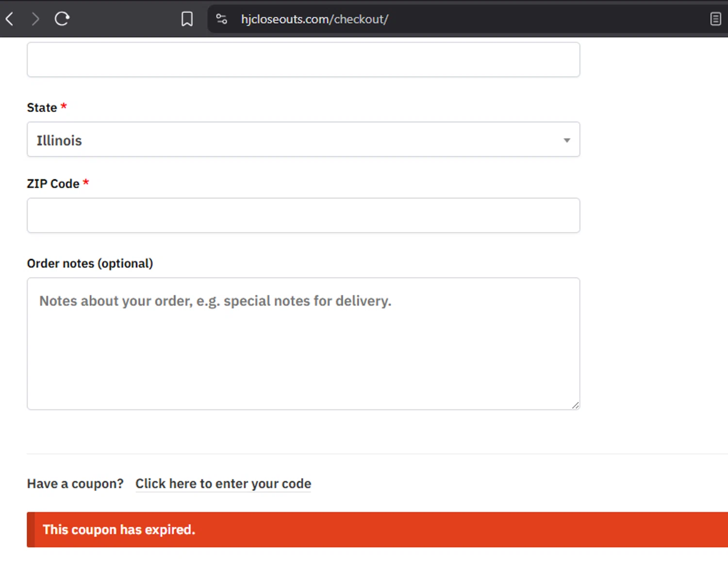
Task: Click the Order notes resize handle
Action: pyautogui.click(x=575, y=405)
